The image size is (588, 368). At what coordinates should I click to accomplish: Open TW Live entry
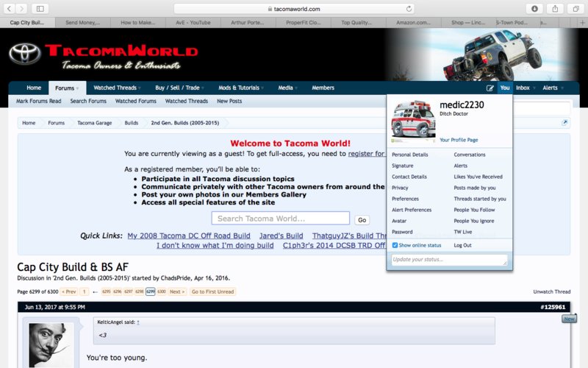[463, 232]
